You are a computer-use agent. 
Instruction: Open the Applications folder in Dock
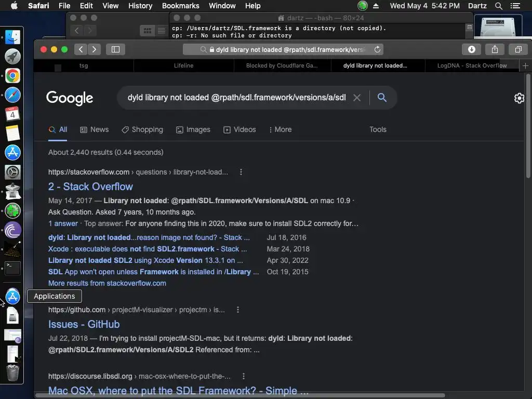[12, 297]
